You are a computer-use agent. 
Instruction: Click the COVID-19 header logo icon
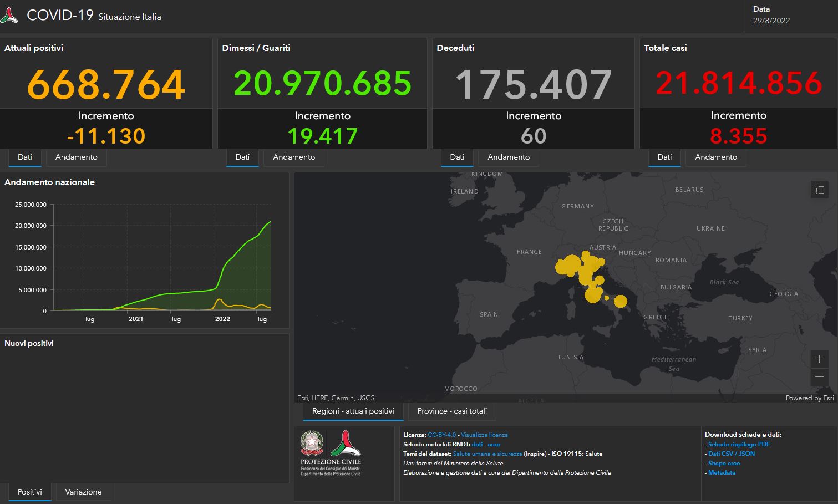pos(9,16)
